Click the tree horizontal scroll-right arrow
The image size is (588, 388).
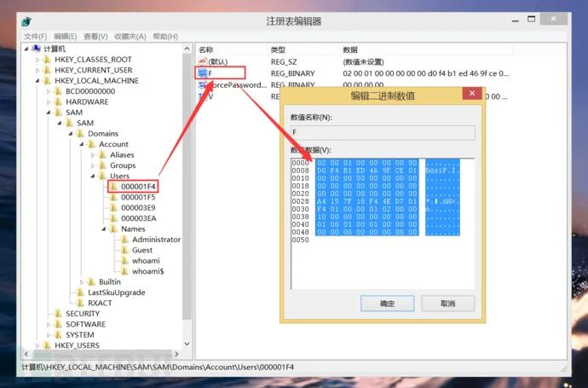[176, 354]
